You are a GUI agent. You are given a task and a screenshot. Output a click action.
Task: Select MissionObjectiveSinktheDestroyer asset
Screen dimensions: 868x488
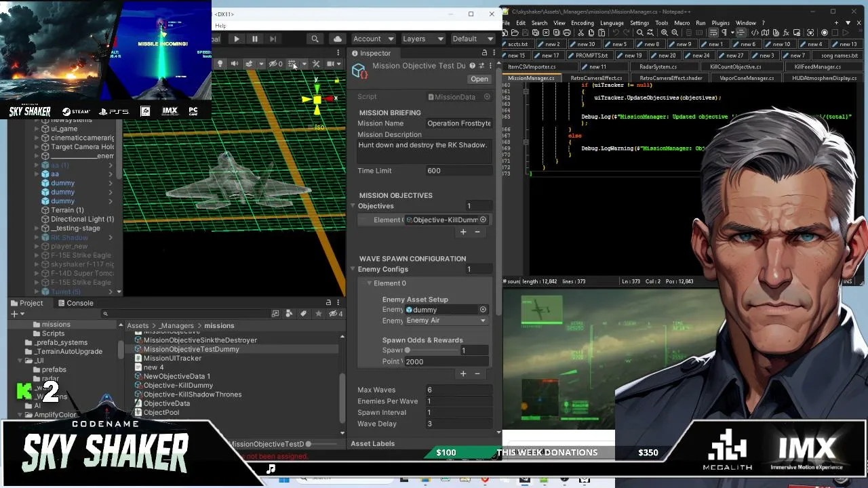point(200,340)
